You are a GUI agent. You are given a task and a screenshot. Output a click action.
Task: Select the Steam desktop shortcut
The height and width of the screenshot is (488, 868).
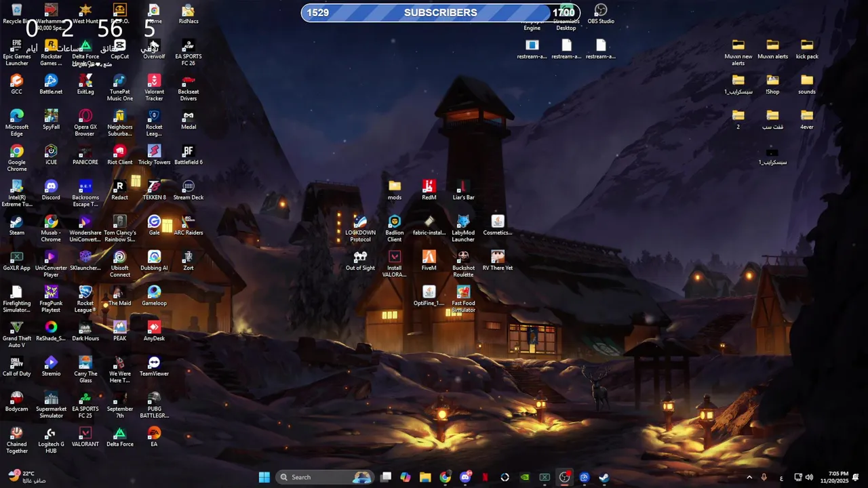(x=17, y=225)
